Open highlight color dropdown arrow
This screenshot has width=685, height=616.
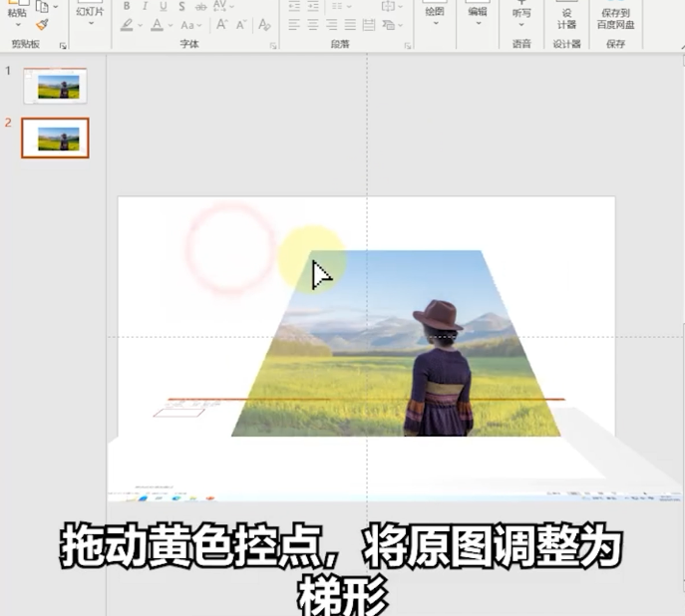coord(140,25)
